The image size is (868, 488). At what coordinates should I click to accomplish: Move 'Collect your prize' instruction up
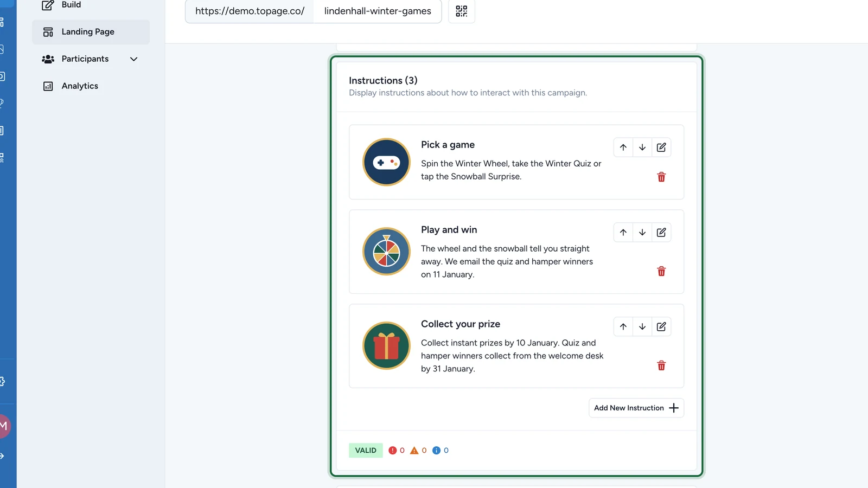623,327
